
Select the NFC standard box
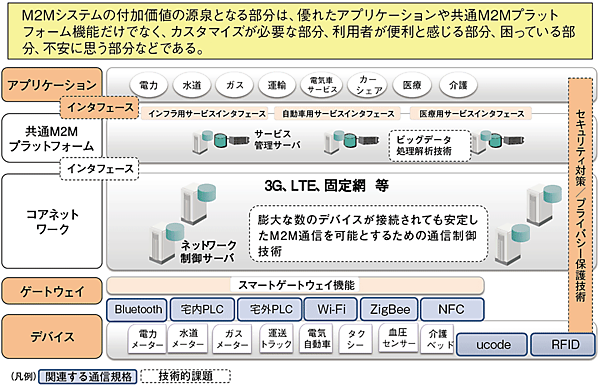pyautogui.click(x=452, y=309)
